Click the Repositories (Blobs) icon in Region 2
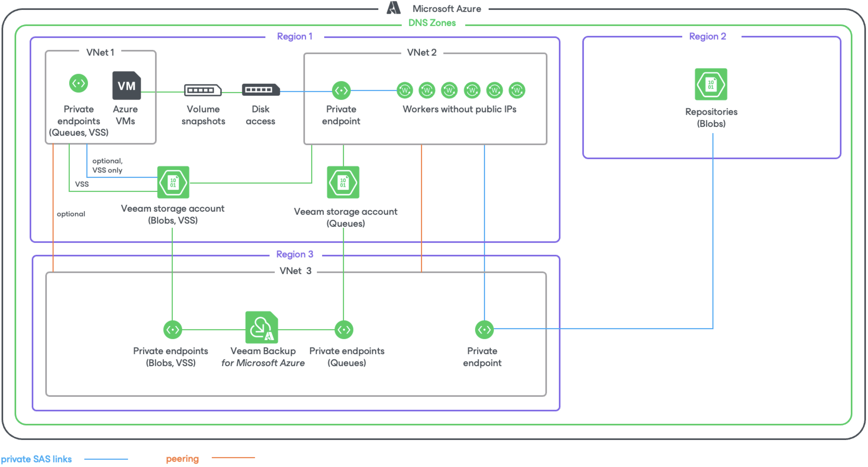This screenshot has width=868, height=467. point(711,84)
